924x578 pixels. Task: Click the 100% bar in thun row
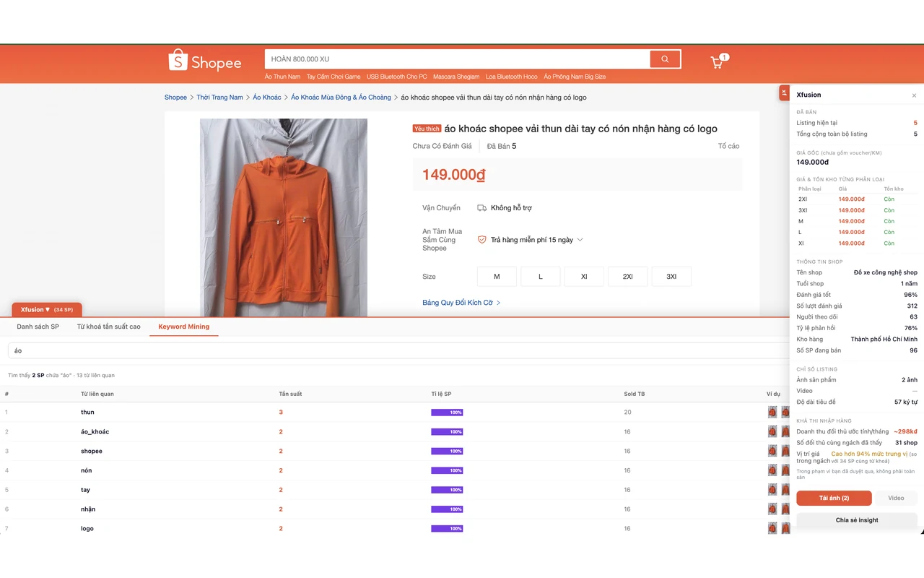[x=447, y=413]
